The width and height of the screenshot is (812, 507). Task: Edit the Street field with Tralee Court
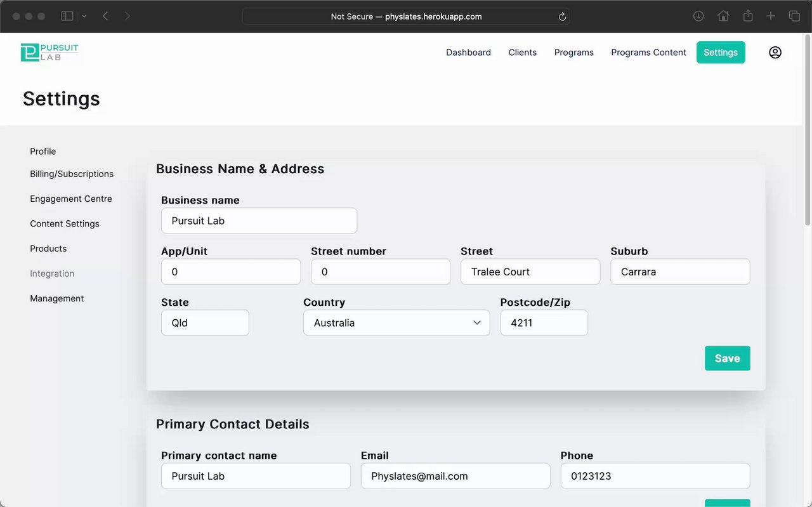530,272
